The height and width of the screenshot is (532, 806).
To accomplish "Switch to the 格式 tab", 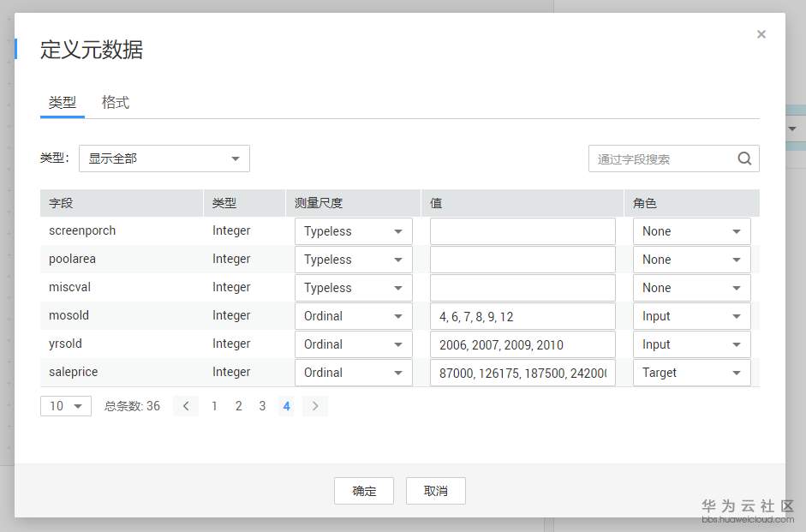I will click(x=116, y=102).
